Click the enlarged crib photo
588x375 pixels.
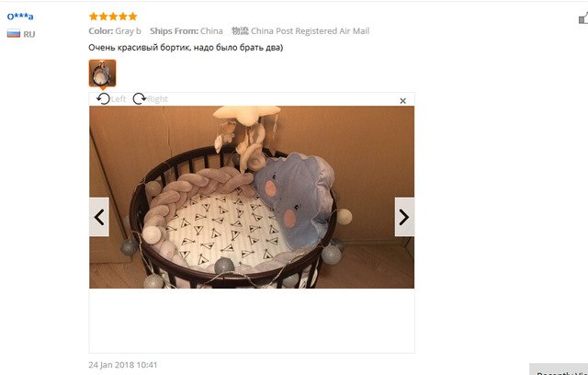tap(252, 198)
